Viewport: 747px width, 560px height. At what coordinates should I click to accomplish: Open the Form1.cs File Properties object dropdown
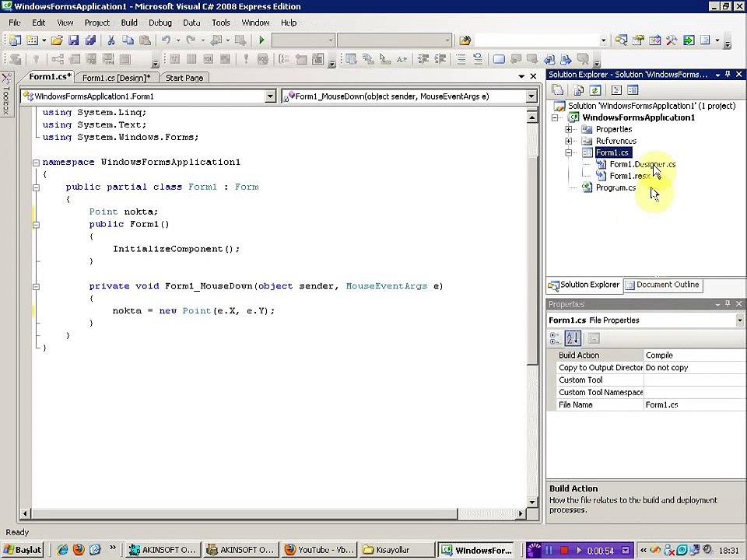[x=739, y=320]
